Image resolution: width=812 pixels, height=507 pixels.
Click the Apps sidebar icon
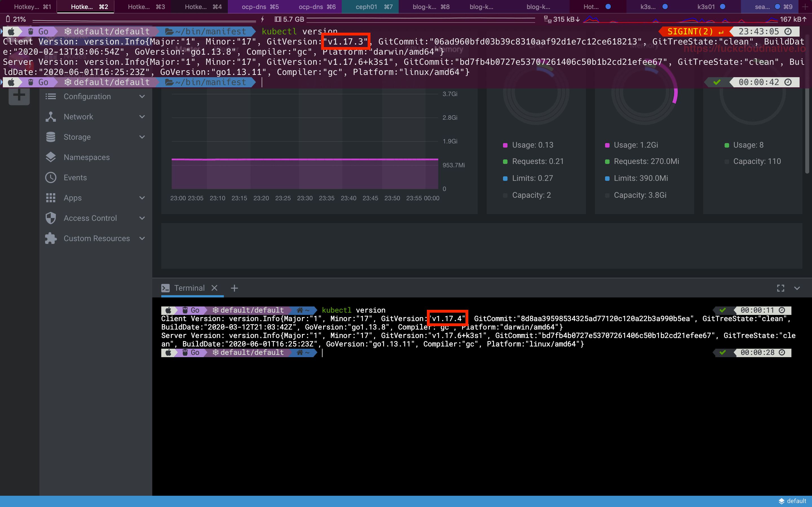[x=51, y=197]
